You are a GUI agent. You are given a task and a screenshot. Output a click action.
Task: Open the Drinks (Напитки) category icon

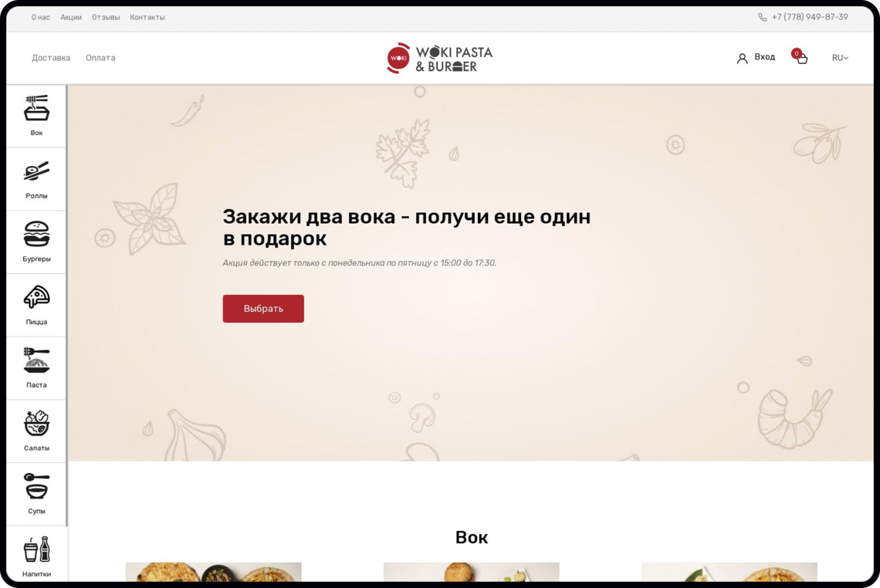click(36, 550)
